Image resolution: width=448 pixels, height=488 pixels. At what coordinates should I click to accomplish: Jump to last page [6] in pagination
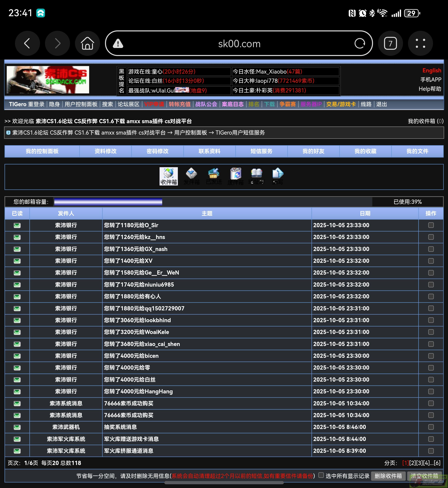(x=437, y=463)
